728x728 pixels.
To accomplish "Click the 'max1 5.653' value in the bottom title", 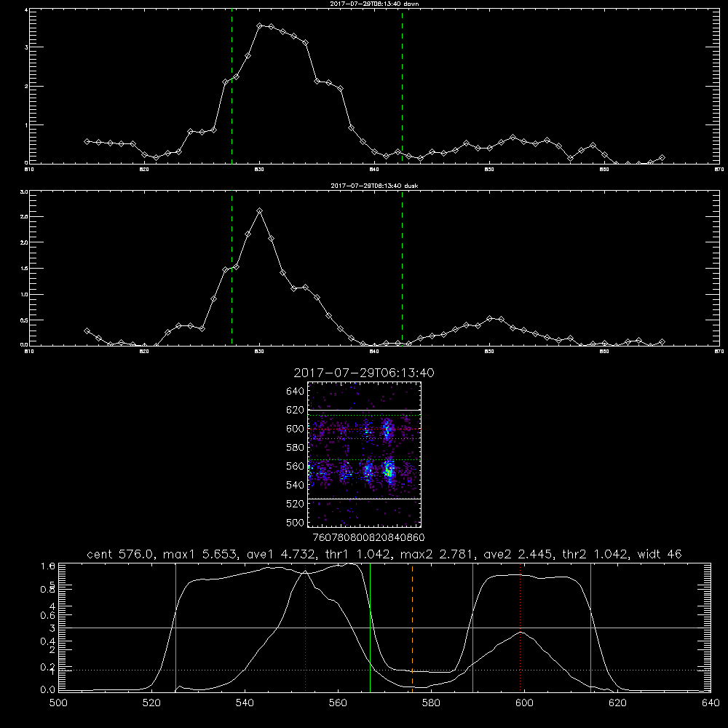I will point(201,554).
